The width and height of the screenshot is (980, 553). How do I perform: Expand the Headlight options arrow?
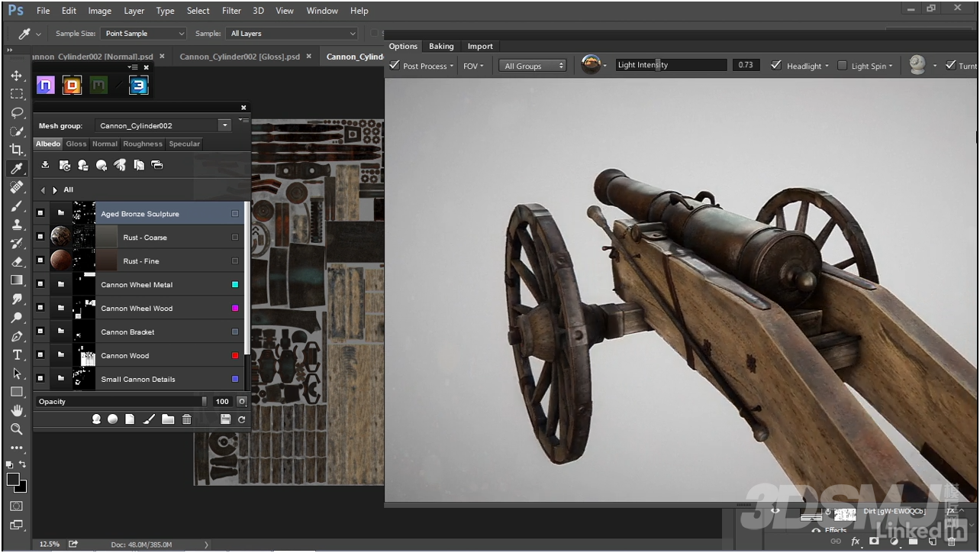click(827, 66)
